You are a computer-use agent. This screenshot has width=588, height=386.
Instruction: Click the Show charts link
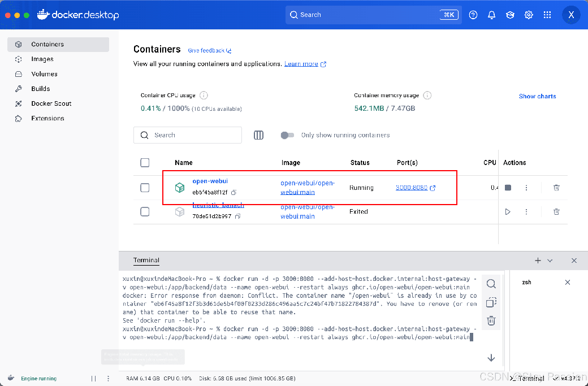[537, 96]
